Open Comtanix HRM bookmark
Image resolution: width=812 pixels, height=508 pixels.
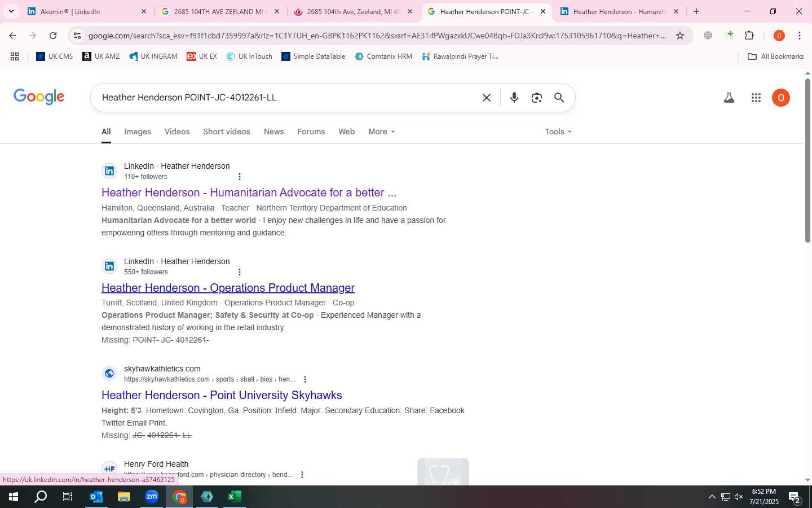coord(383,56)
